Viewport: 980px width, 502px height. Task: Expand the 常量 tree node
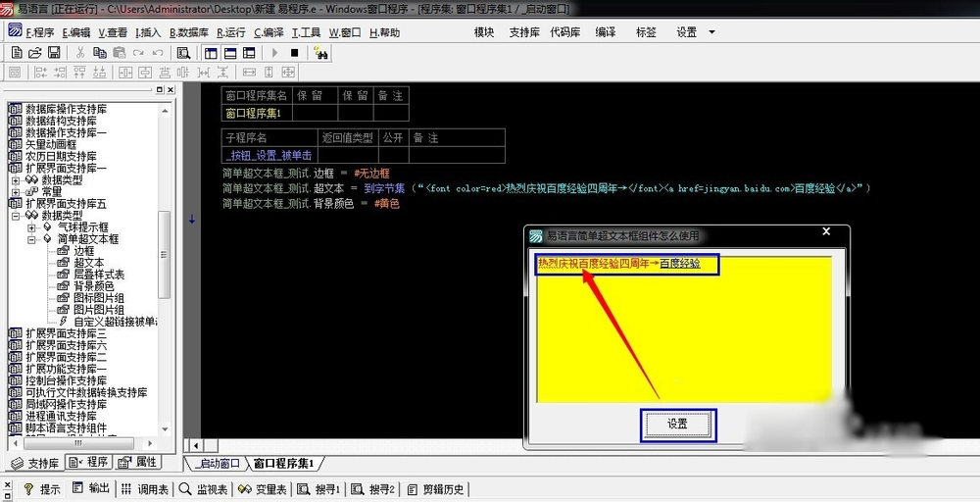(x=16, y=192)
